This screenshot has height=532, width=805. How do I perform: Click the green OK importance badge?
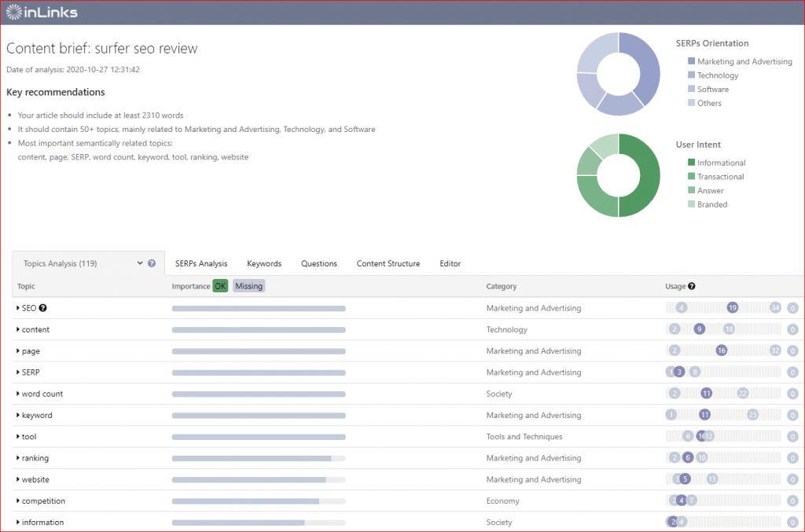click(220, 286)
